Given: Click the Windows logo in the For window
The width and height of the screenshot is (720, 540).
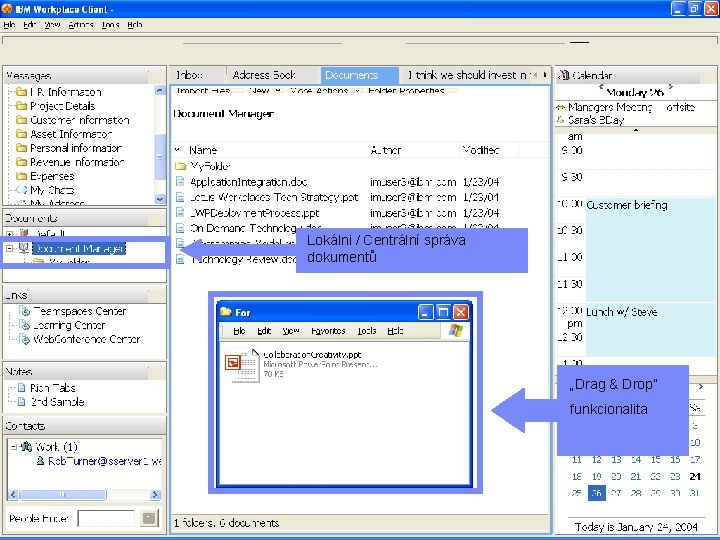Looking at the screenshot, I should click(456, 331).
